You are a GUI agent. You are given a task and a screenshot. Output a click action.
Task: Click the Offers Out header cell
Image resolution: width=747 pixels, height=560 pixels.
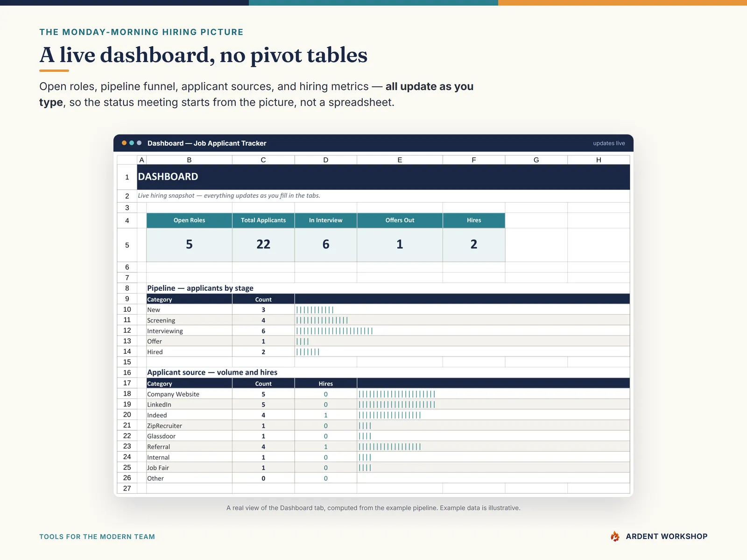tap(400, 220)
